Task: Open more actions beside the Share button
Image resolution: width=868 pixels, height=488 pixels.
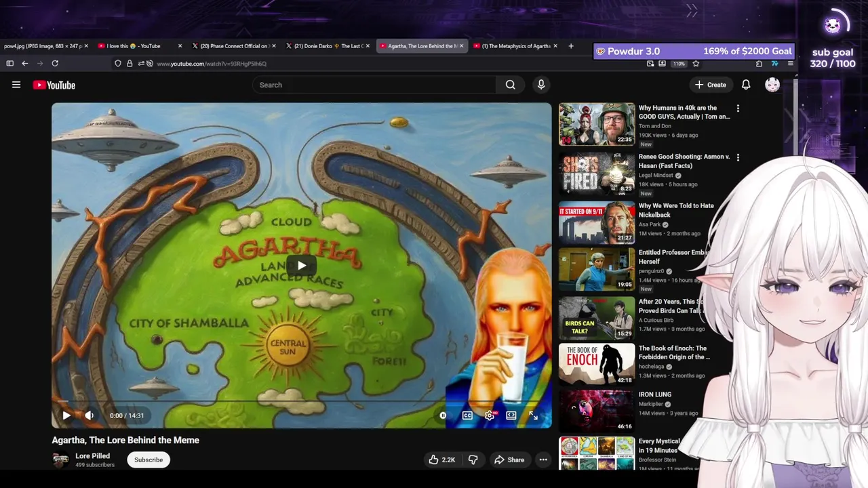Action: click(543, 460)
